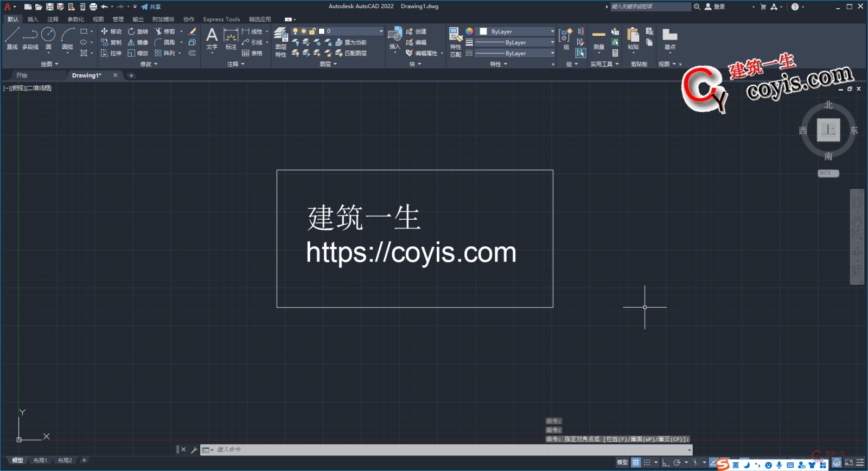Click 置为当前 (Make Current) layer button
The width and height of the screenshot is (868, 471).
pyautogui.click(x=351, y=42)
